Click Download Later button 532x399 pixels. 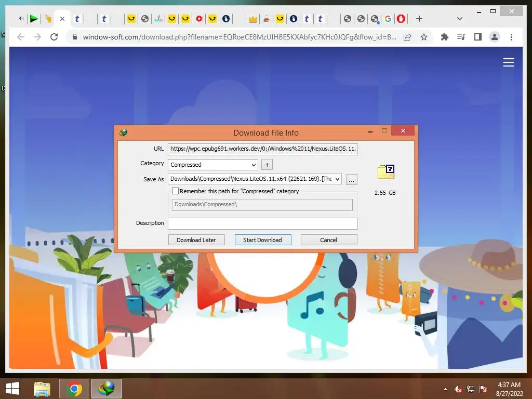[x=196, y=240]
